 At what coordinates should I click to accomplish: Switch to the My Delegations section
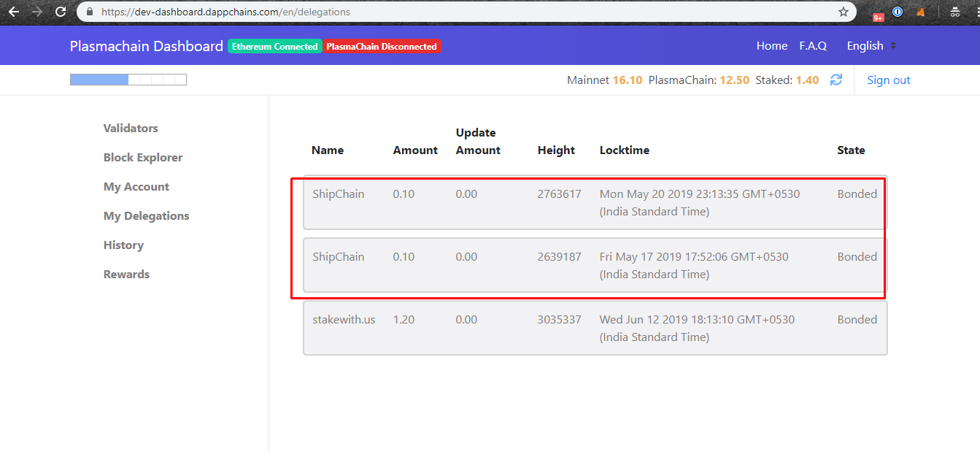click(x=146, y=215)
